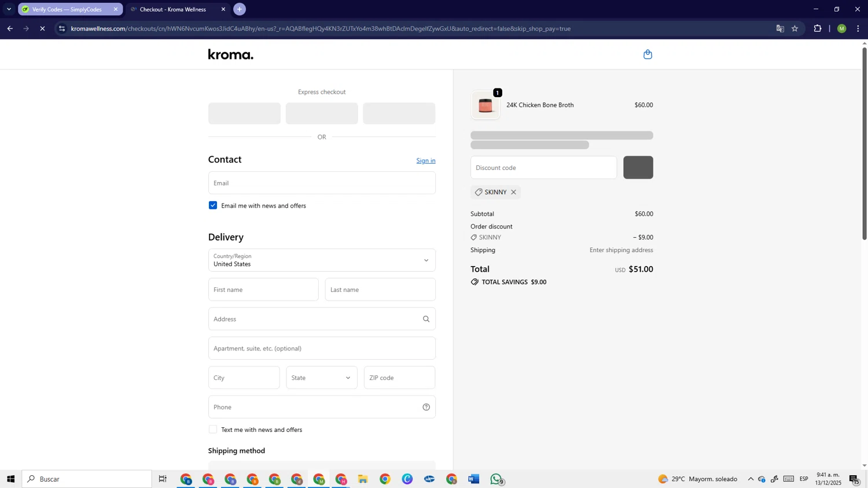Open Microsoft Word from the taskbar
868x488 pixels.
(x=474, y=479)
